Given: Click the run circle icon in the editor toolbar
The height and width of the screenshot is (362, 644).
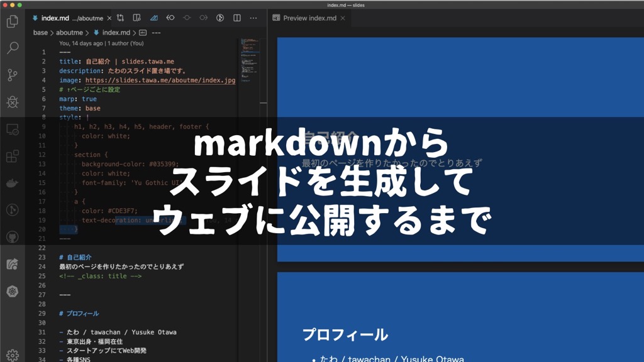Looking at the screenshot, I should 219,18.
